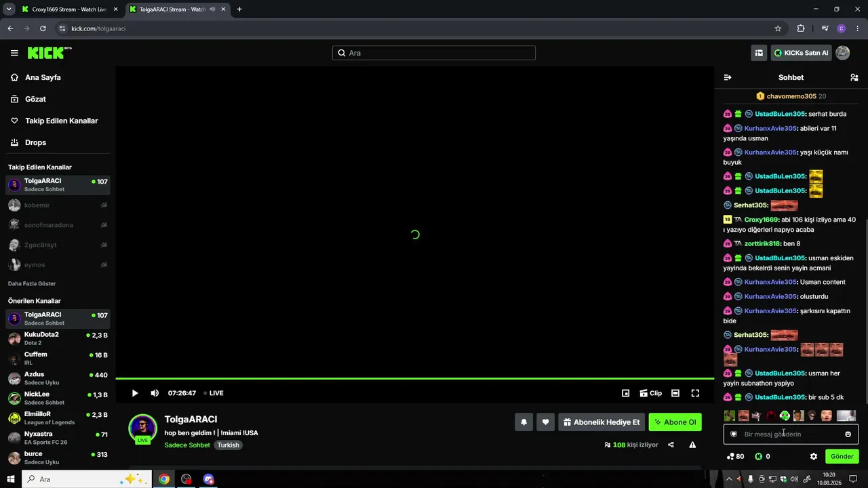Image resolution: width=868 pixels, height=488 pixels.
Task: Open Chrome from the Windows taskbar
Action: point(164,479)
